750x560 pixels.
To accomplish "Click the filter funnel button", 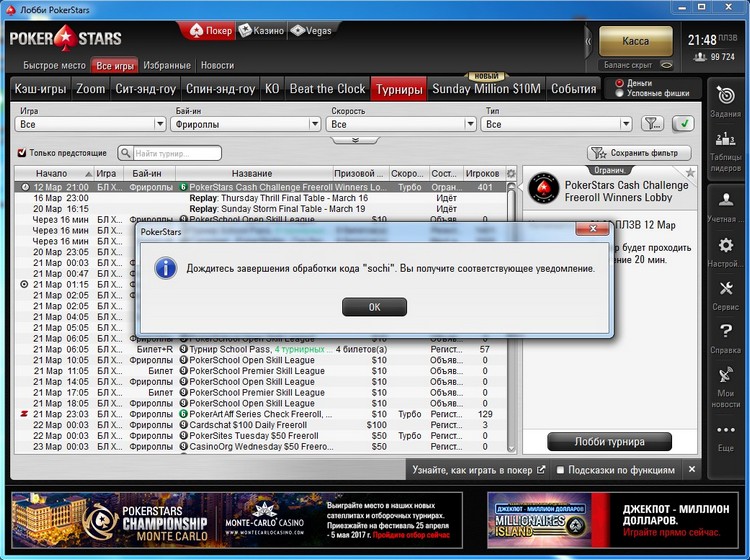I will (652, 124).
